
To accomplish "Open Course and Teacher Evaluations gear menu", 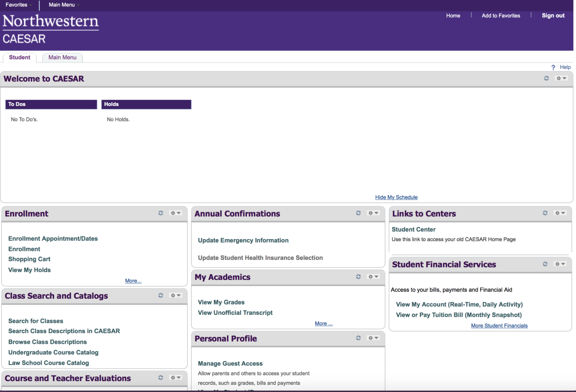I will tap(175, 377).
